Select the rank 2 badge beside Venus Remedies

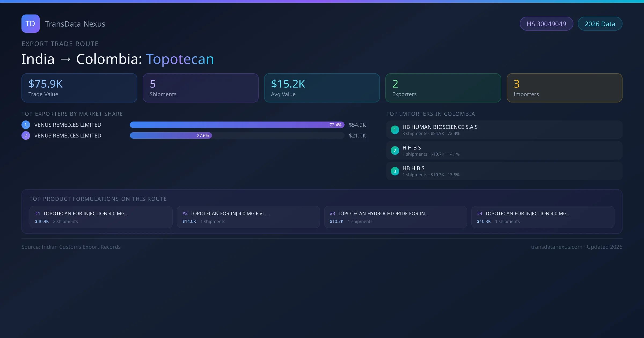tap(25, 135)
